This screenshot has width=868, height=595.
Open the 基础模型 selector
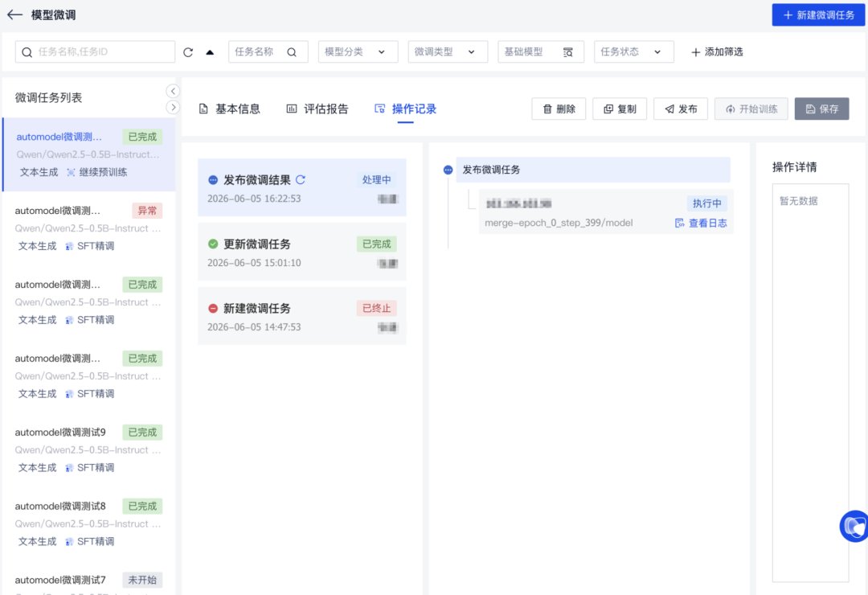point(541,51)
